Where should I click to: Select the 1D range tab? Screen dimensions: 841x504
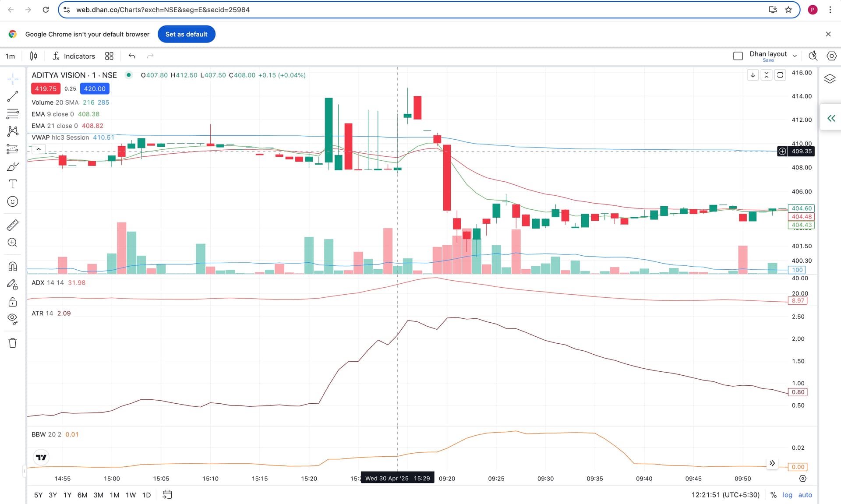(x=147, y=495)
